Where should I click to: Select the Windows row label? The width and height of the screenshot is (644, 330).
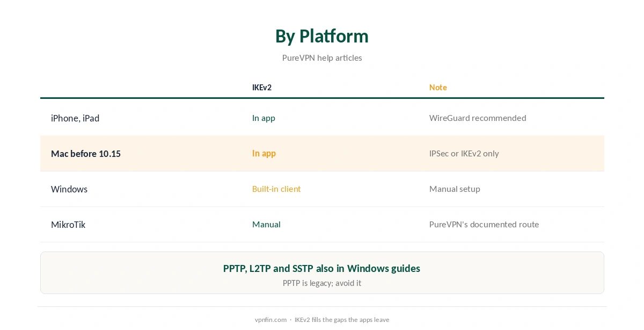tap(69, 189)
